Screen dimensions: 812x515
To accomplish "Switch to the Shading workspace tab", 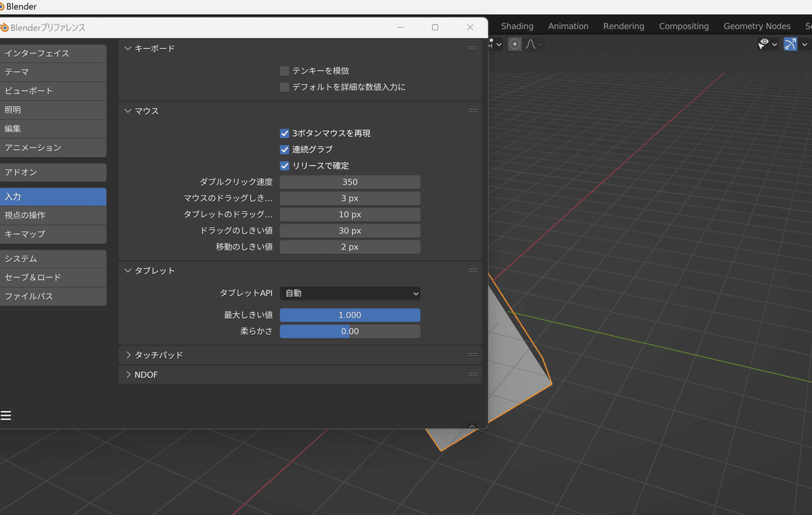I will coord(517,26).
